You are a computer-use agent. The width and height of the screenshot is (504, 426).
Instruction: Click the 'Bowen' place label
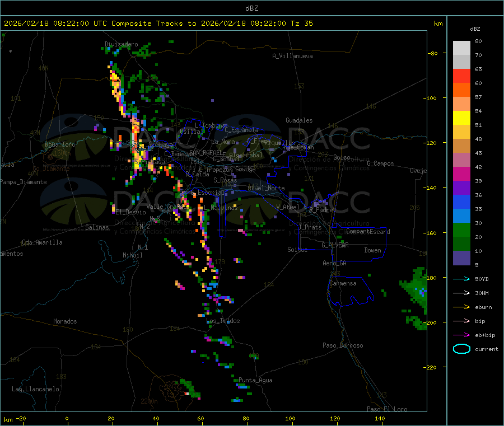(x=373, y=250)
